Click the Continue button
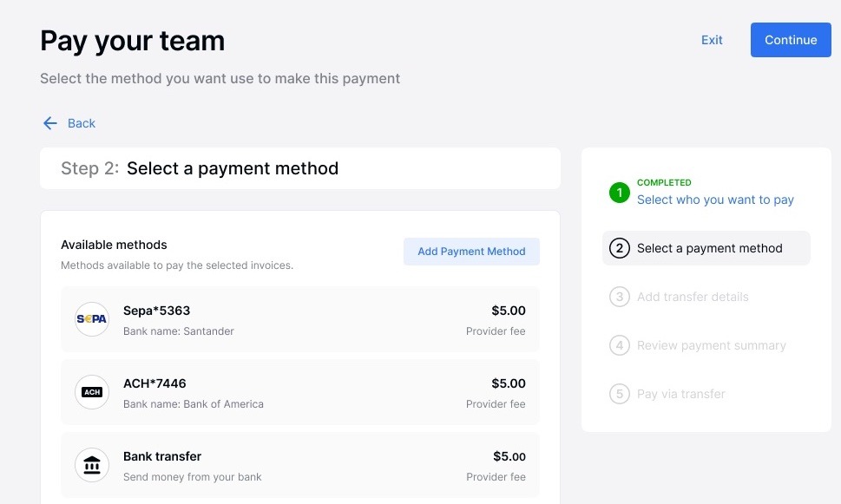 tap(790, 39)
